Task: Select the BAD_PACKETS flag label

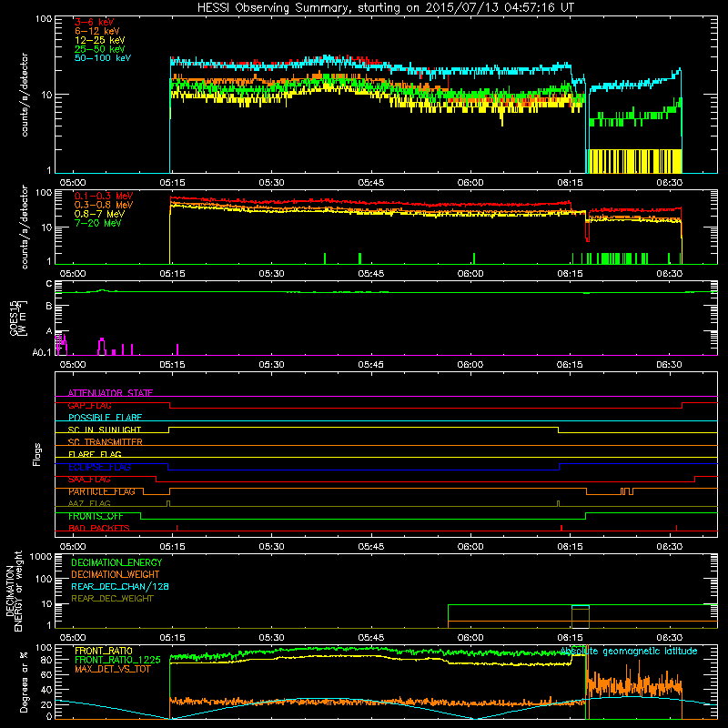Action: pyautogui.click(x=99, y=528)
